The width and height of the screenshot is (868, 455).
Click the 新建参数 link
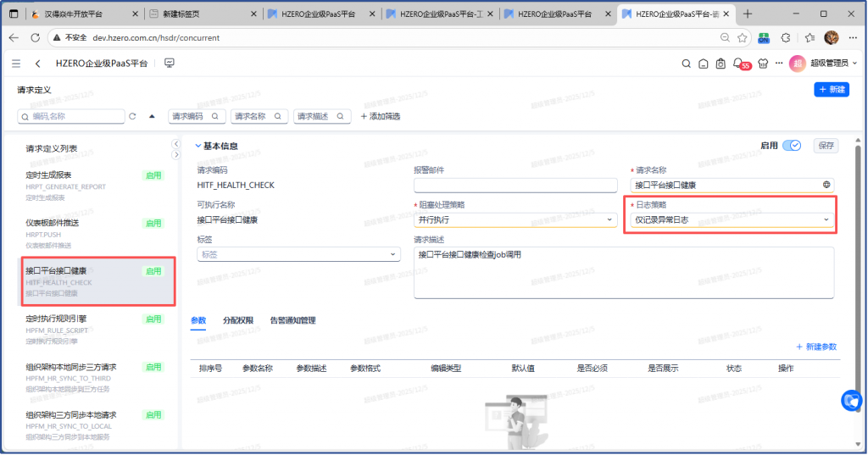(816, 347)
